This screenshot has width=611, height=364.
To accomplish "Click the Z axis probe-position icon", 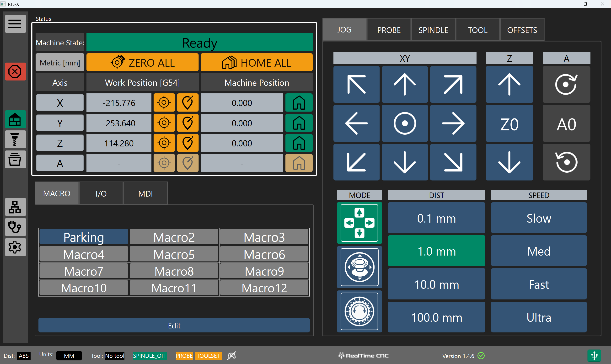I will coord(188,143).
